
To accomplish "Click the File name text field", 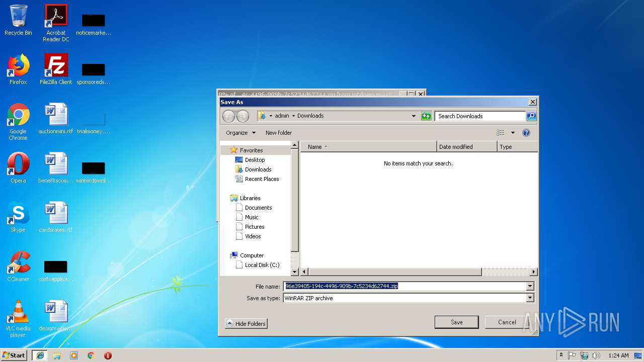I will tap(405, 287).
